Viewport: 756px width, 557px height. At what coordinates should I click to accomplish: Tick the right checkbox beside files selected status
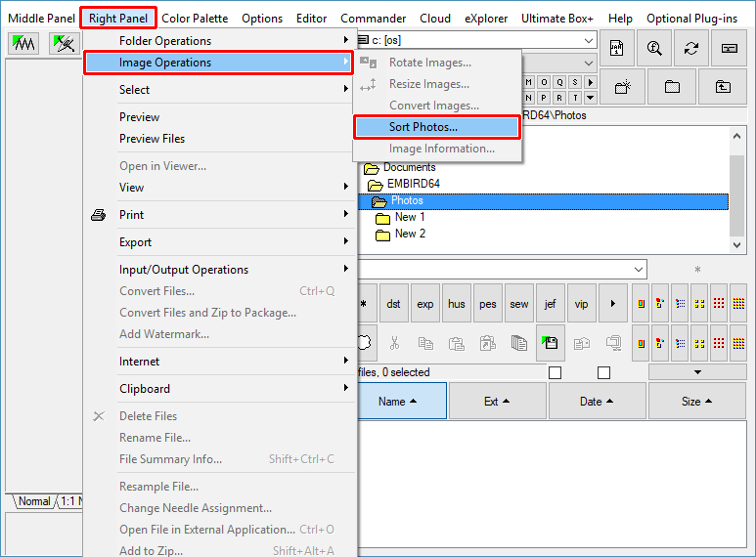pos(603,372)
